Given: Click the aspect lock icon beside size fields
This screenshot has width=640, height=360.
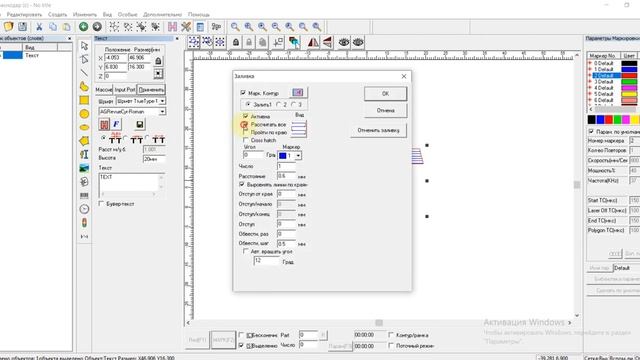Looking at the screenshot, I should coord(158,61).
